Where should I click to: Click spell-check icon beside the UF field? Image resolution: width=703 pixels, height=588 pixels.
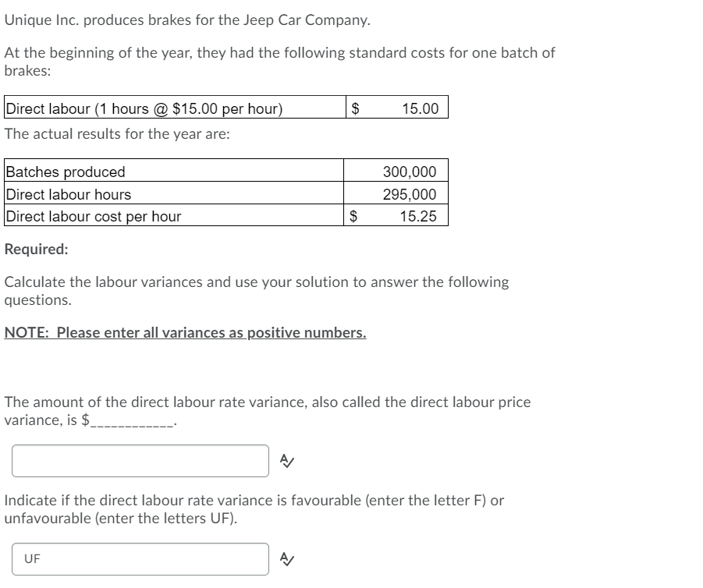pos(286,558)
